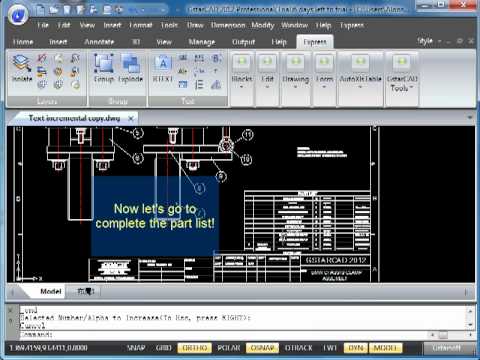Disable ORTHO mode in status bar
The width and height of the screenshot is (480, 360).
click(195, 348)
